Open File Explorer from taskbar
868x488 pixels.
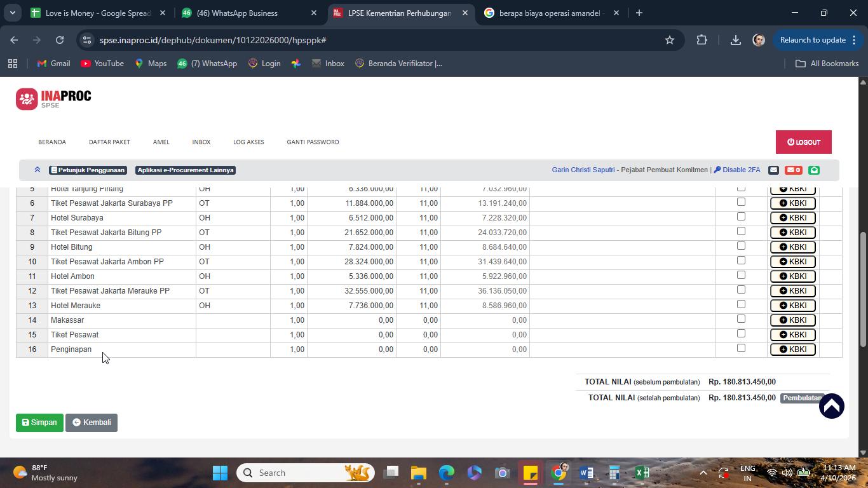click(418, 473)
